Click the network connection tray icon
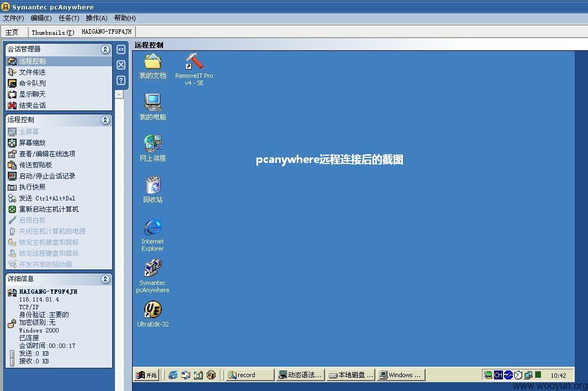 point(528,375)
